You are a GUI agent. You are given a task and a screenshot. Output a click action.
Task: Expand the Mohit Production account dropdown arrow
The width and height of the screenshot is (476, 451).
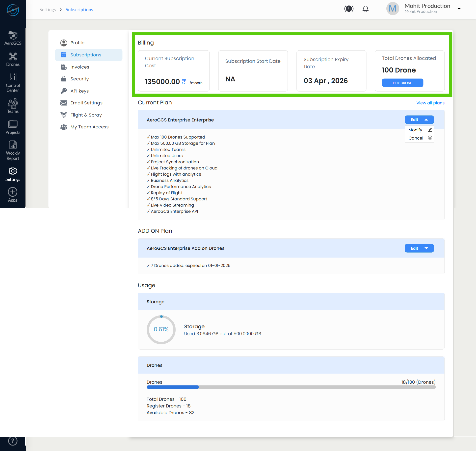(x=459, y=9)
